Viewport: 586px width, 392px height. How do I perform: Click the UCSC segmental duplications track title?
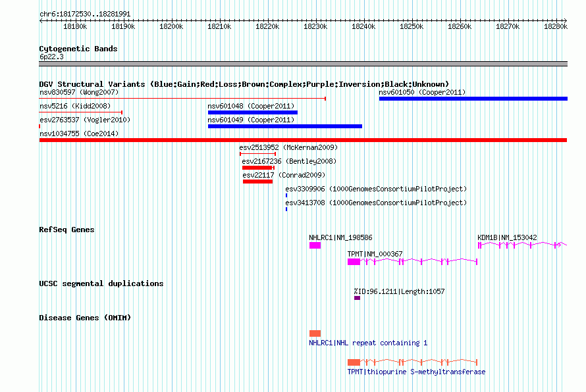click(101, 283)
